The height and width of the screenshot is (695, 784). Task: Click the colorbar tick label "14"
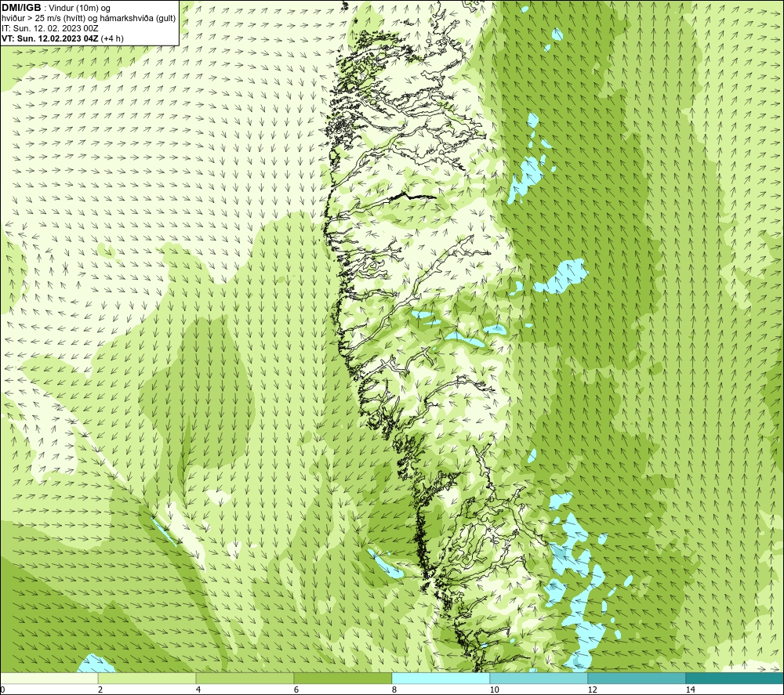pyautogui.click(x=690, y=690)
